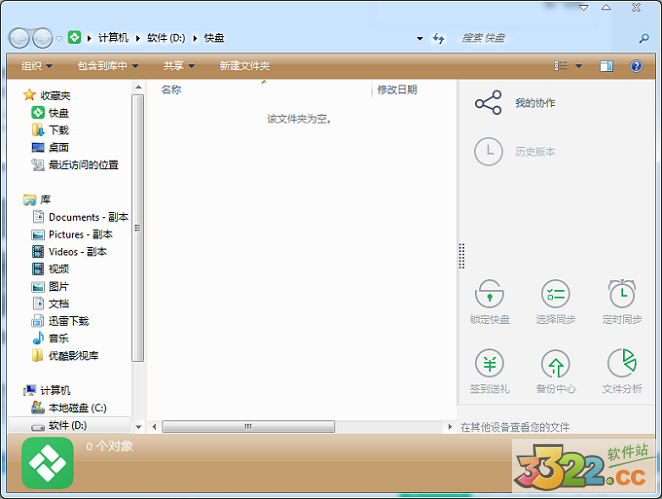Click the 新建文件夹 button
Screen dimensions: 662x499
coord(244,66)
